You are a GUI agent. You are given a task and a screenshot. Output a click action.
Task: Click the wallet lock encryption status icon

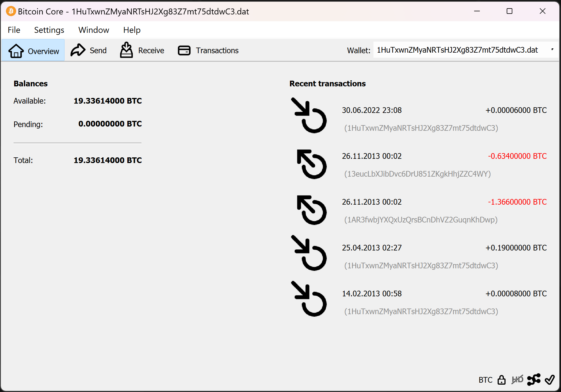pos(501,380)
